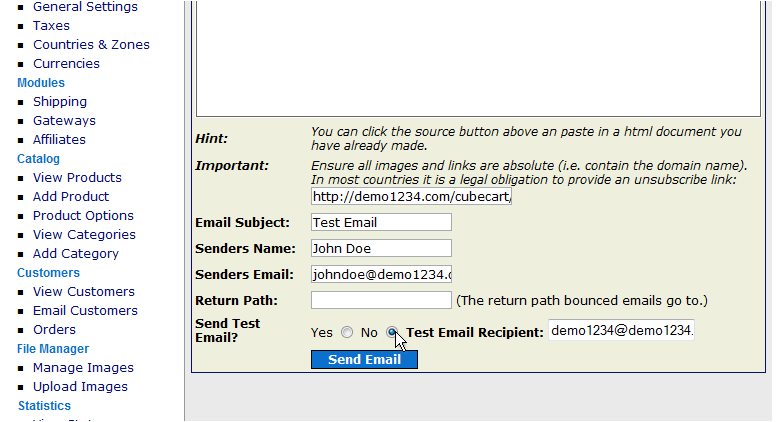Click inside the email body editor area
This screenshot has width=776, height=422.
478,58
